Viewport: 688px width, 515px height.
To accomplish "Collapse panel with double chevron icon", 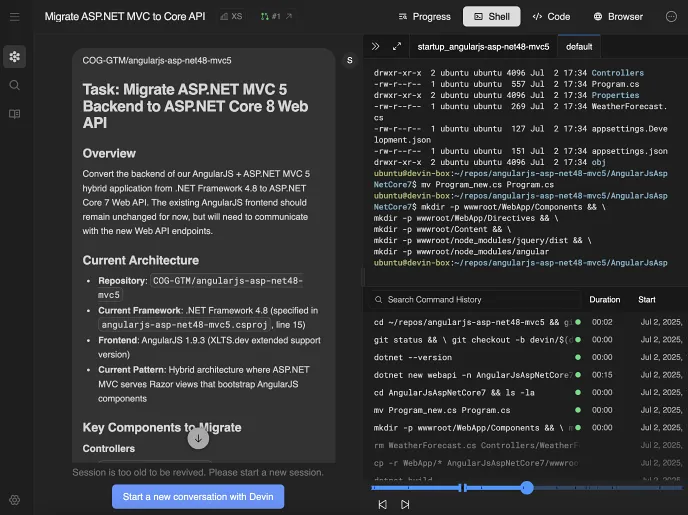I will coord(375,46).
